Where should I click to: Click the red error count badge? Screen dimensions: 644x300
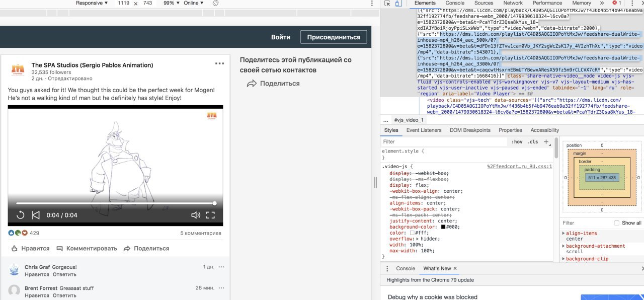[x=617, y=3]
